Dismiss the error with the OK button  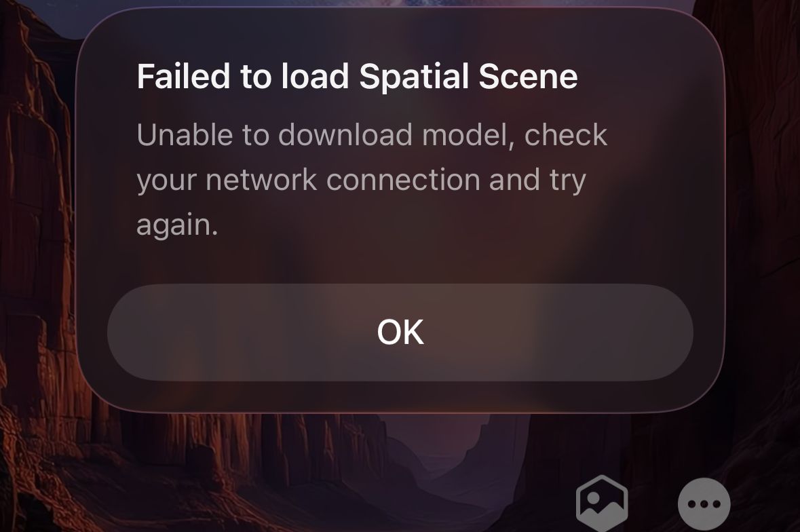click(400, 332)
